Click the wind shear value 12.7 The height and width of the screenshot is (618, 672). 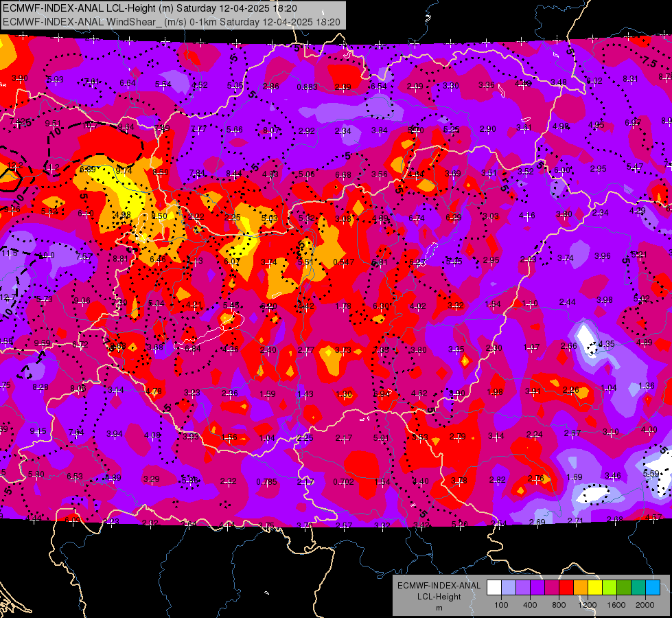8,297
